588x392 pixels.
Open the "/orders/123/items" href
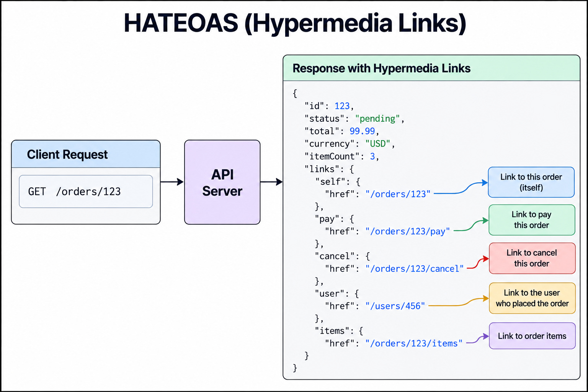click(x=414, y=343)
